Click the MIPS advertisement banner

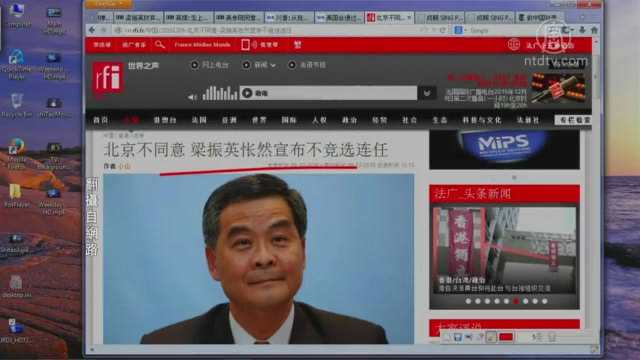point(504,149)
